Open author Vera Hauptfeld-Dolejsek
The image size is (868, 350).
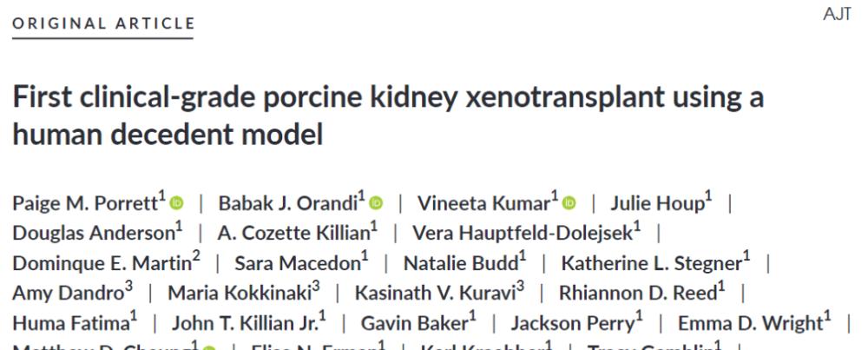point(522,234)
